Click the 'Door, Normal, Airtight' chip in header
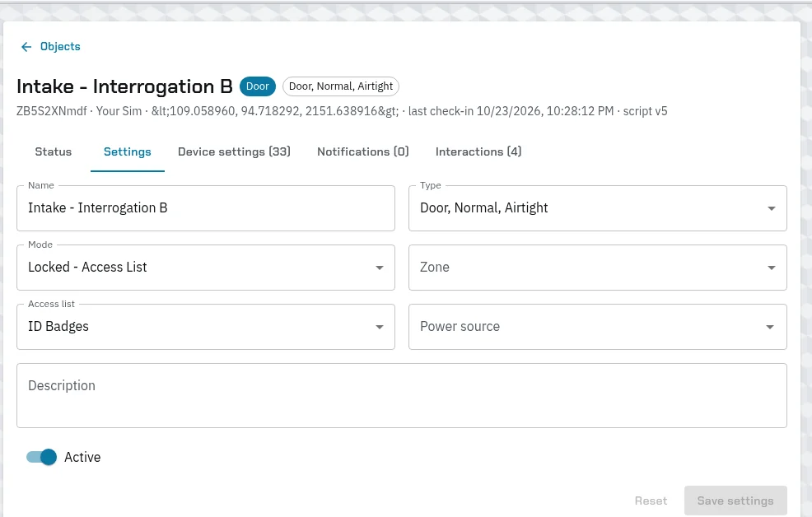The width and height of the screenshot is (812, 517). 341,86
